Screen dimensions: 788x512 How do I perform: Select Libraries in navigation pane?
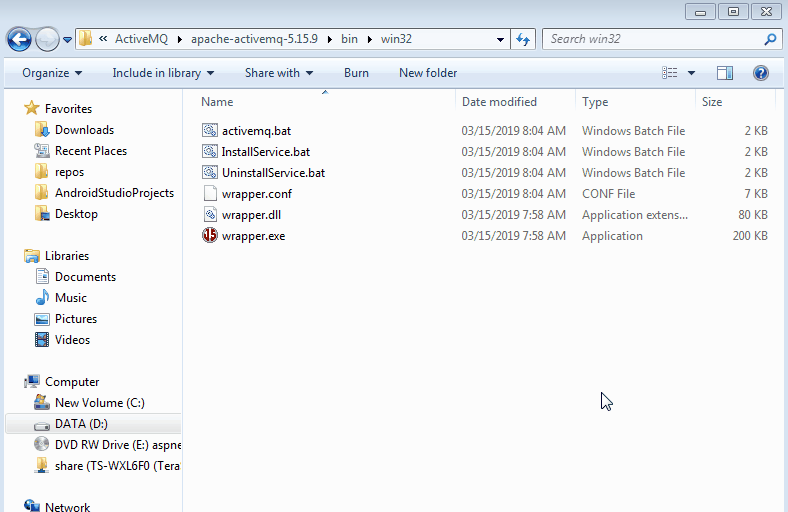pos(67,256)
